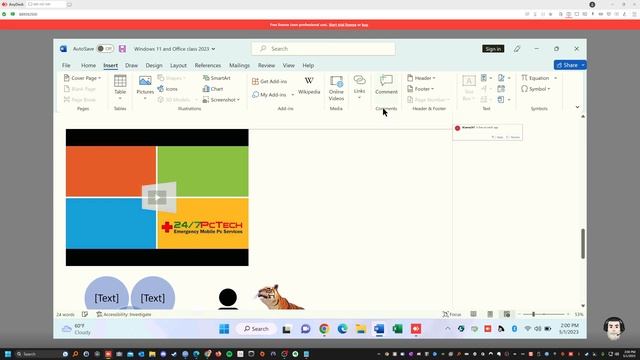Toggle the AutoSave switch
Viewport: 640px width, 360px height.
105,49
